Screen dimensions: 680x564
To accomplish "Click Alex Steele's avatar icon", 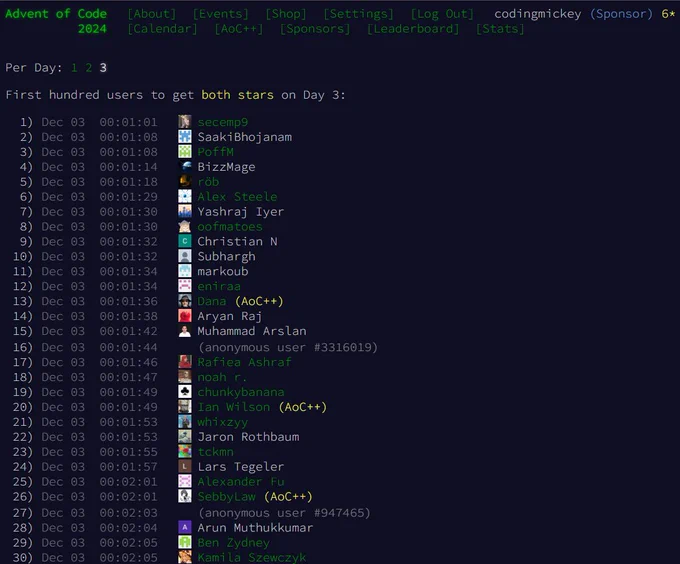I will [185, 196].
